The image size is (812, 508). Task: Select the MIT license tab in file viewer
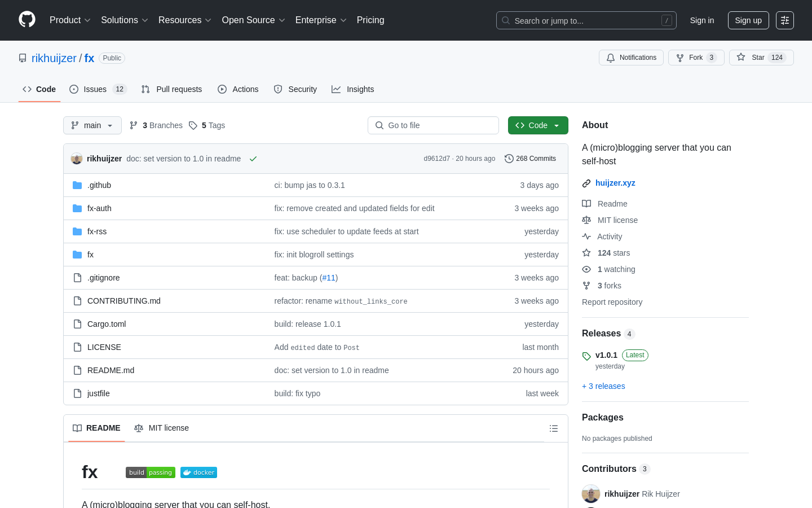[x=161, y=428]
